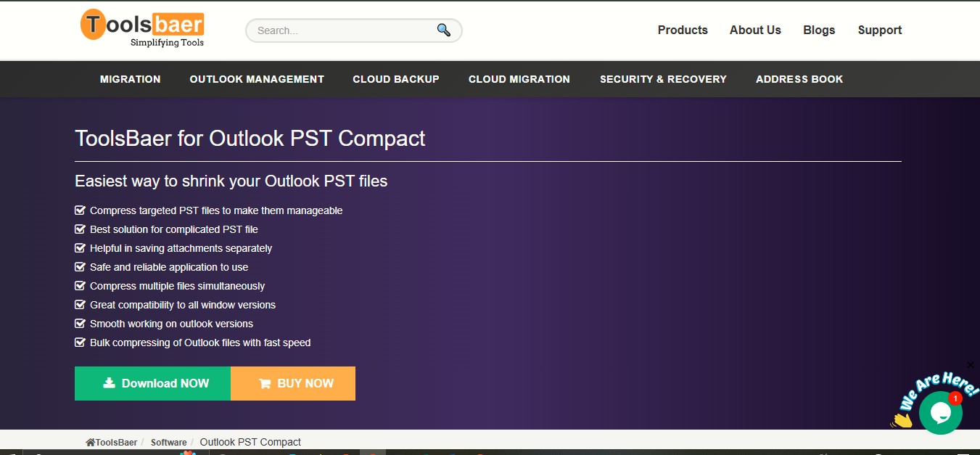The height and width of the screenshot is (455, 980).
Task: Open the Support link in header
Action: (880, 30)
